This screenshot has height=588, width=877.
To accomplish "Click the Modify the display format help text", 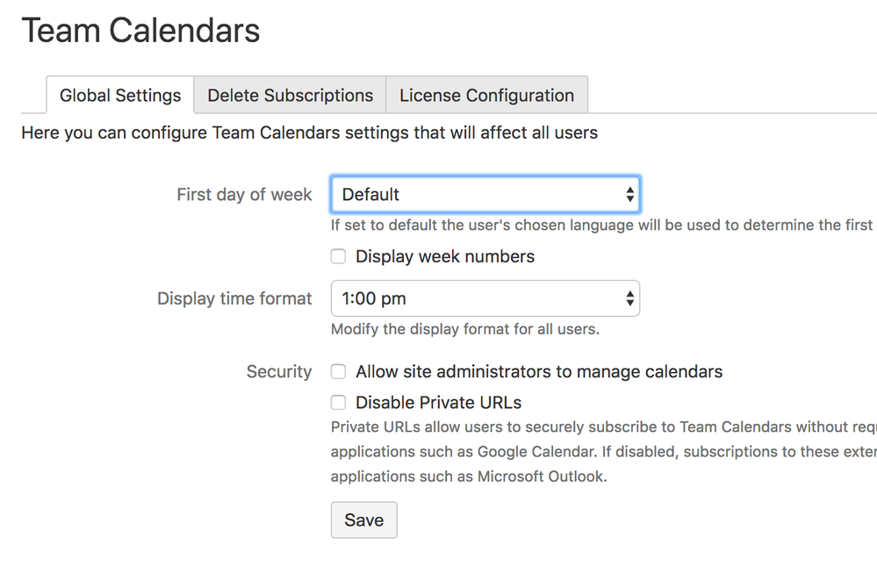I will pyautogui.click(x=465, y=329).
